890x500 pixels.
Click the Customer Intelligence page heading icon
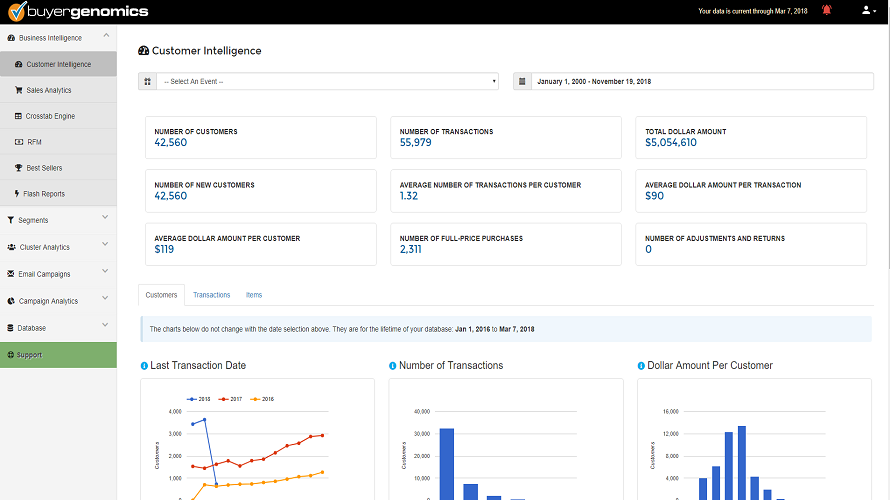click(144, 51)
